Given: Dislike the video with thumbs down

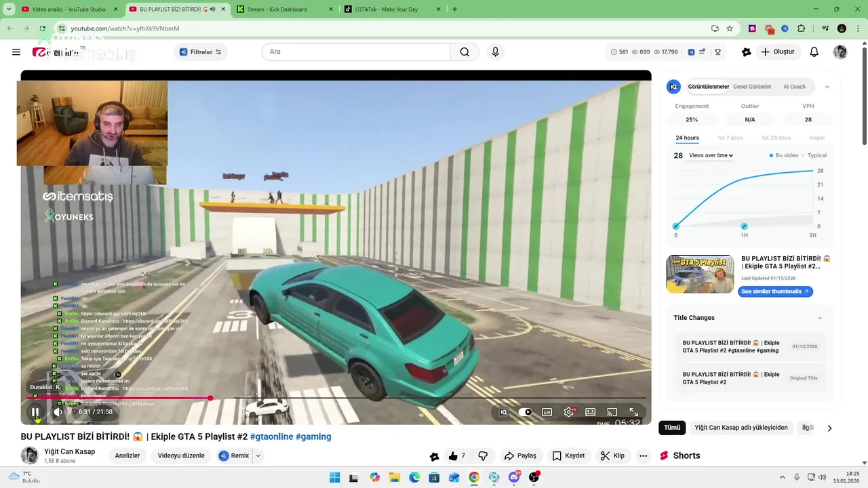Looking at the screenshot, I should (x=484, y=456).
